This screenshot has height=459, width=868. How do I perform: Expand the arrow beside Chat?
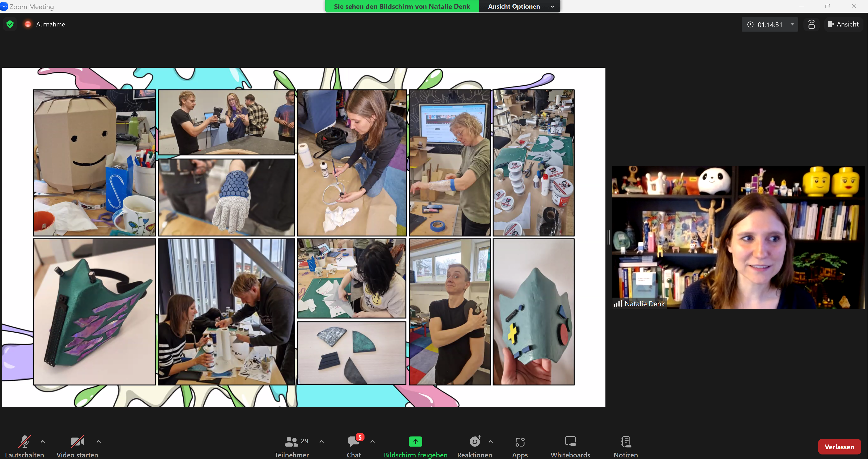point(373,442)
